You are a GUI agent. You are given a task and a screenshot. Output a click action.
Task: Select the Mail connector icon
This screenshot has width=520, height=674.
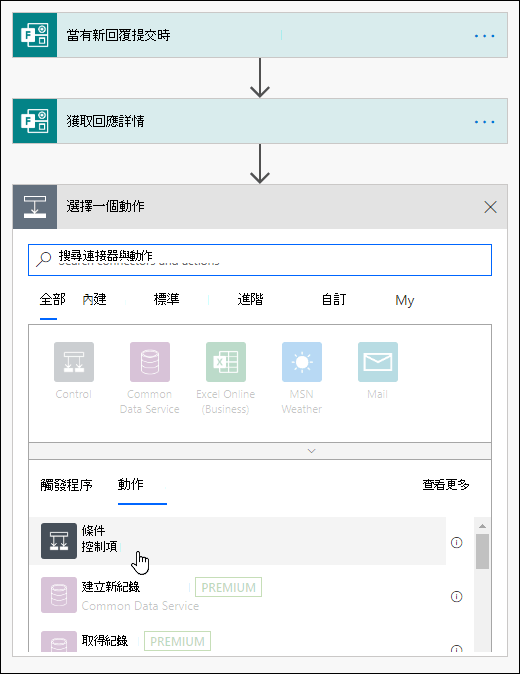pos(378,362)
